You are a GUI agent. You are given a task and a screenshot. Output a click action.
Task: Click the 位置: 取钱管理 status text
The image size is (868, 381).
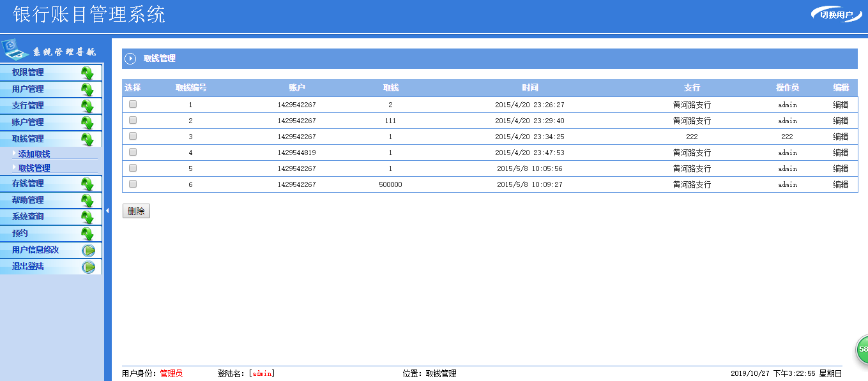tap(430, 373)
